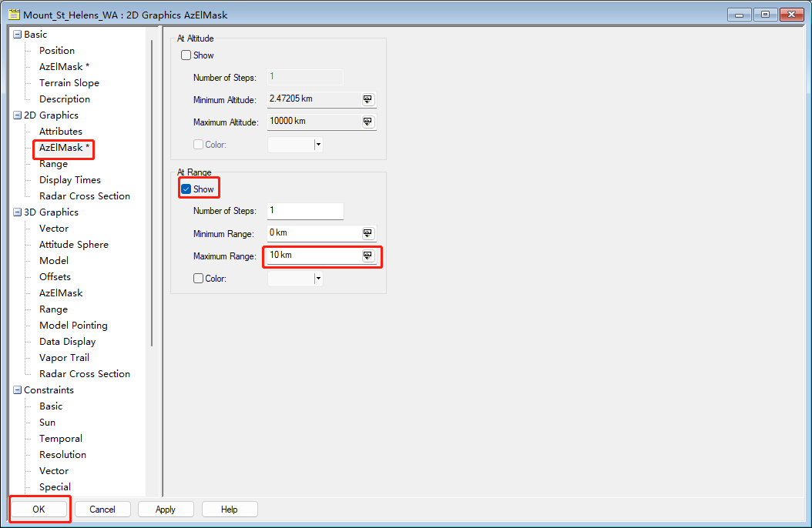
Task: Click unit selector icon beside Maximum Range
Action: (367, 256)
